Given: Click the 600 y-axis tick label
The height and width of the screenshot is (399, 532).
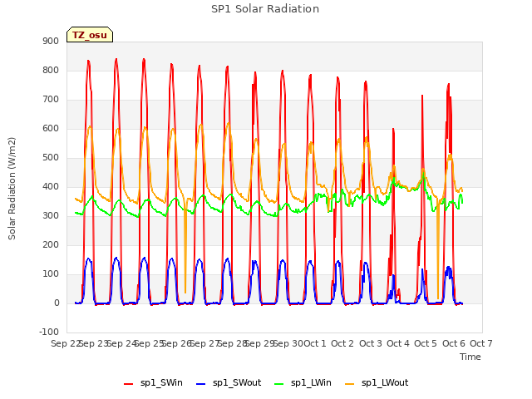Looking at the screenshot, I should point(51,128).
